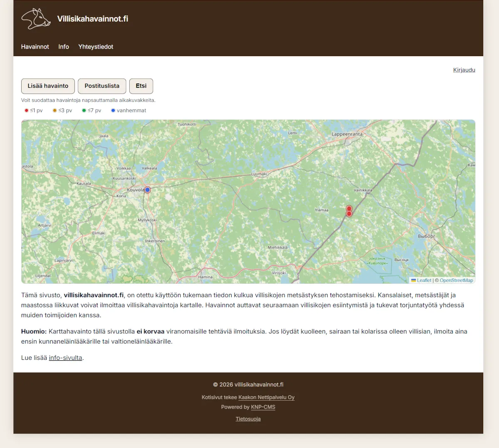Select the blue observation marker at Kouvola
This screenshot has width=499, height=448.
click(147, 190)
